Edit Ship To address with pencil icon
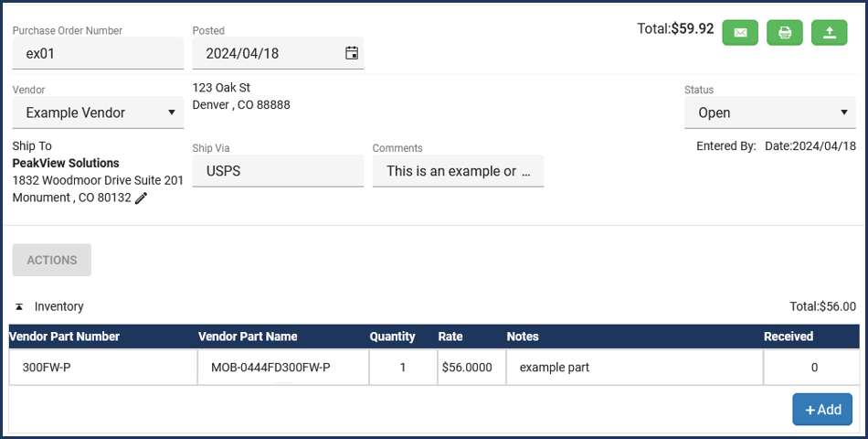Image resolution: width=868 pixels, height=439 pixels. point(141,198)
